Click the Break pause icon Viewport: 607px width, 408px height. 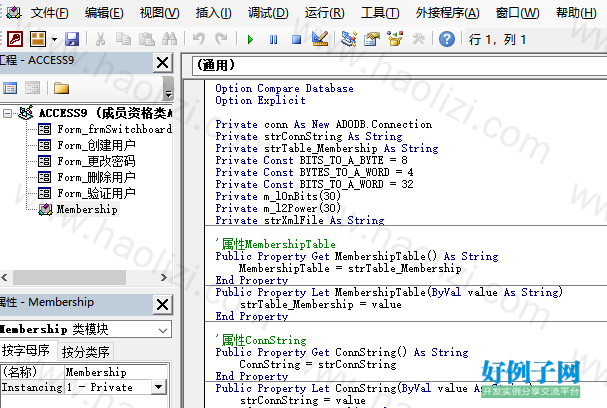click(x=273, y=39)
